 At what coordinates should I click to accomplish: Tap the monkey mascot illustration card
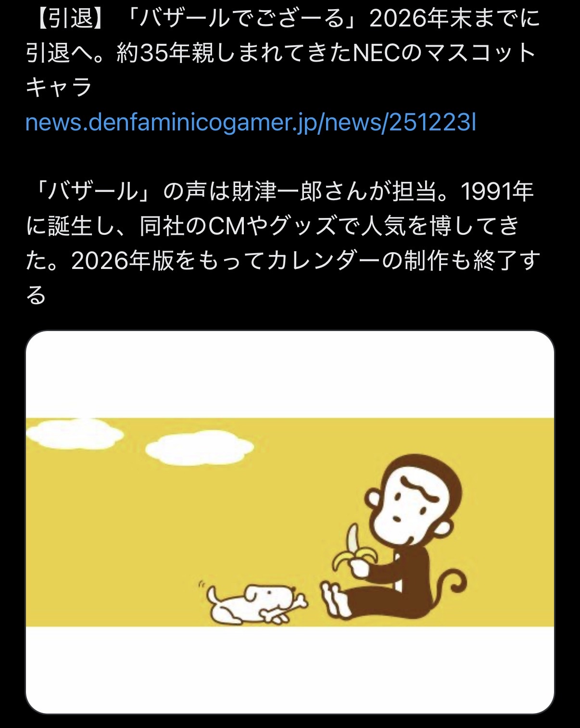pos(290,522)
